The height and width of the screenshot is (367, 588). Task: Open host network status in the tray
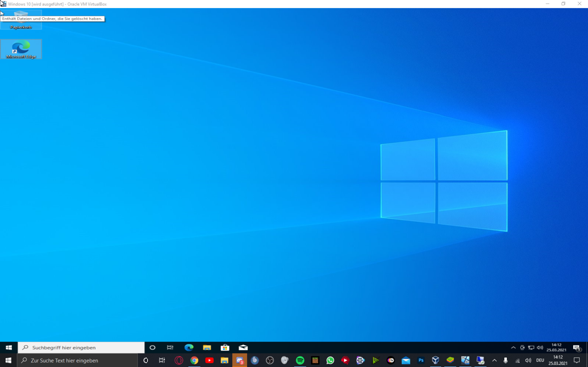pos(517,360)
